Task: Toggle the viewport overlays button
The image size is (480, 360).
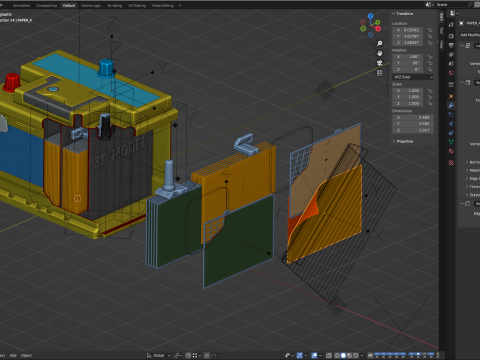Action: coord(314,355)
